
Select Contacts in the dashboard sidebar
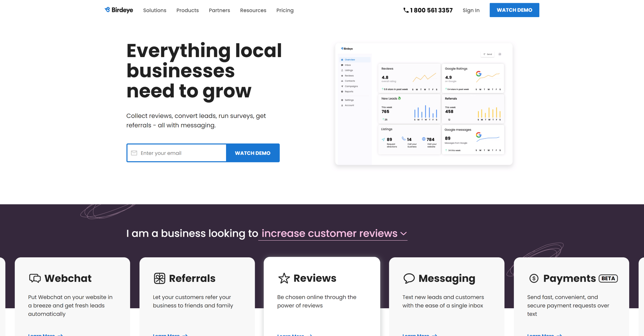click(342, 81)
